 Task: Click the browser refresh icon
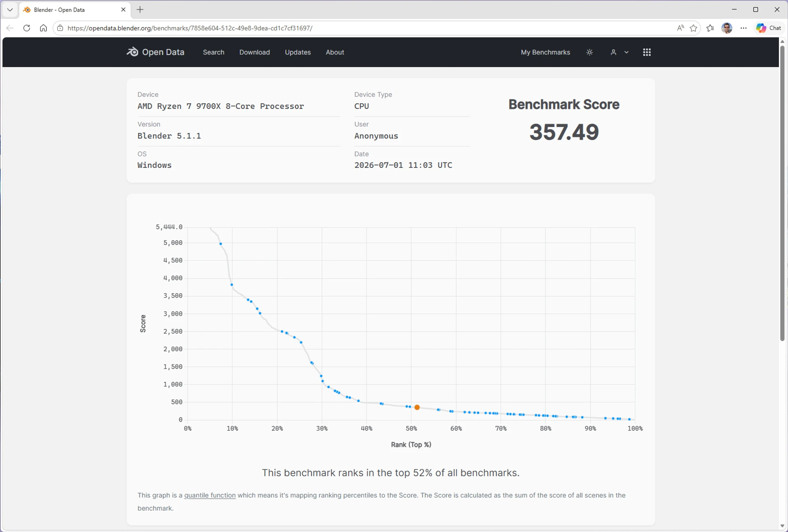(27, 28)
